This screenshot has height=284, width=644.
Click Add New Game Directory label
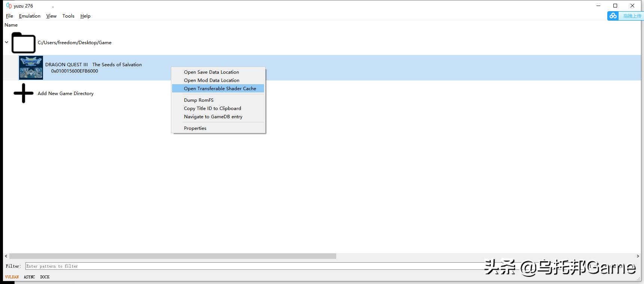click(65, 94)
